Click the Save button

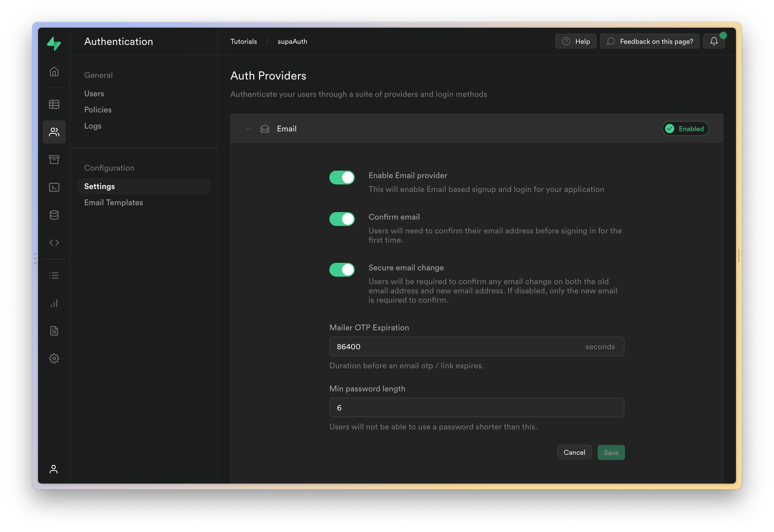(611, 452)
